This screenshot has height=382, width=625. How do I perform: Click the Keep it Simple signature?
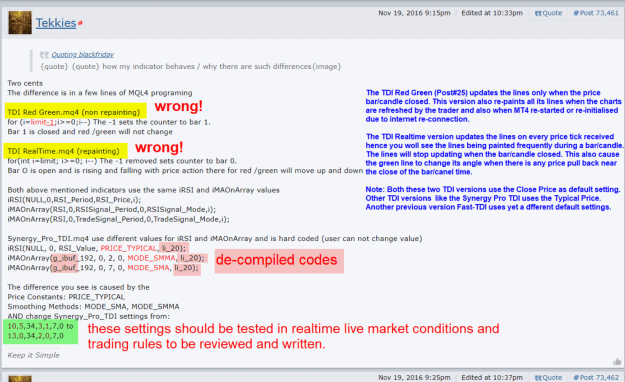click(x=33, y=355)
